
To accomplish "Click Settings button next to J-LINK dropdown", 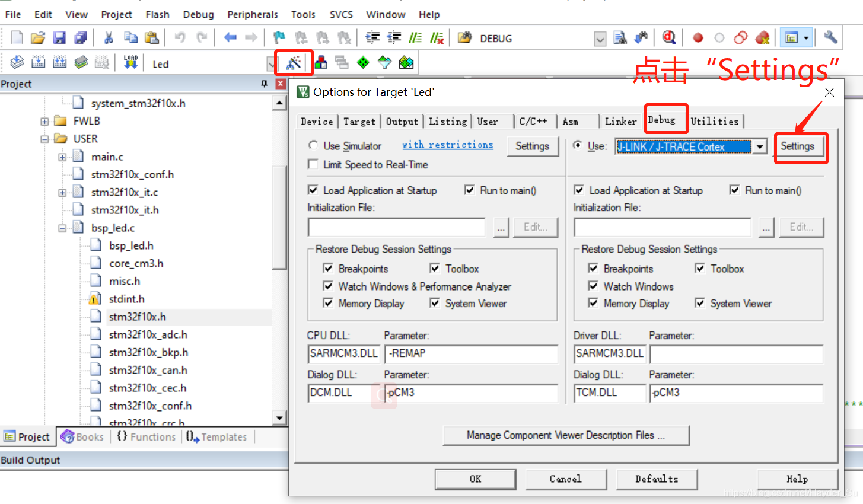I will pos(797,146).
